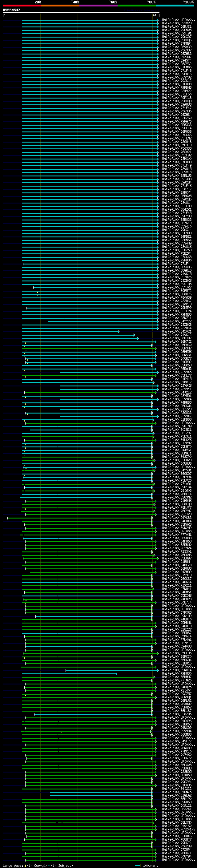Screen dimensions: 197x868
Task: Click the cyan ~100% identity legend segment
Action: [175, 6]
